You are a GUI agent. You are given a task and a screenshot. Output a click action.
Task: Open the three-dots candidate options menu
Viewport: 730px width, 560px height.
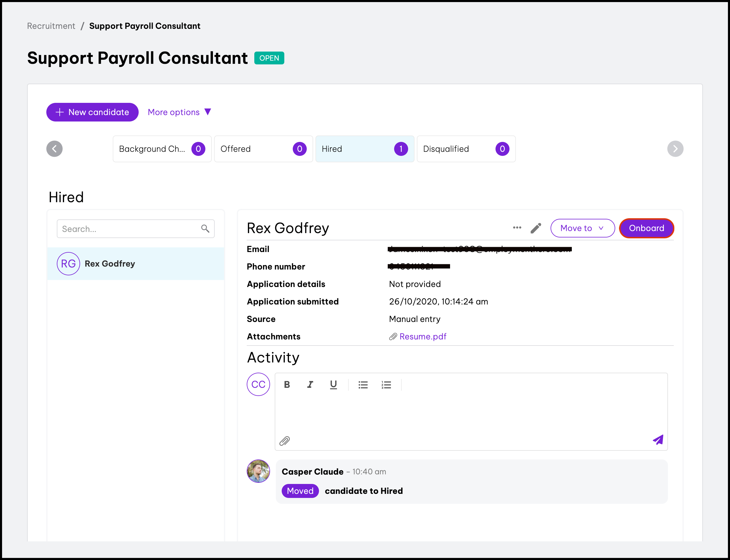point(517,228)
